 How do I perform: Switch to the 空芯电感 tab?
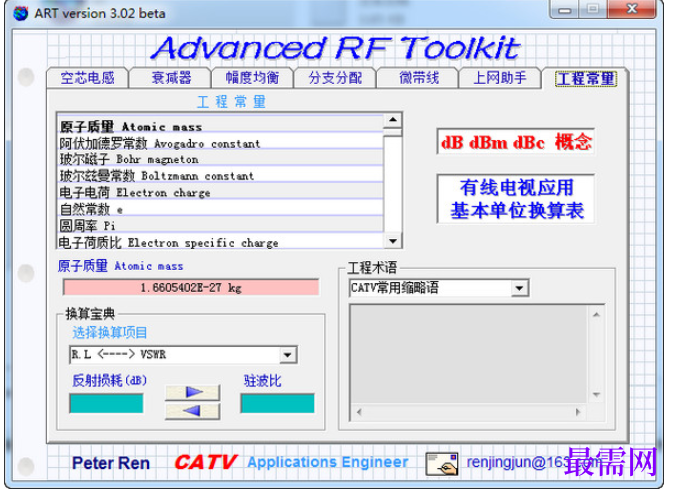point(88,78)
